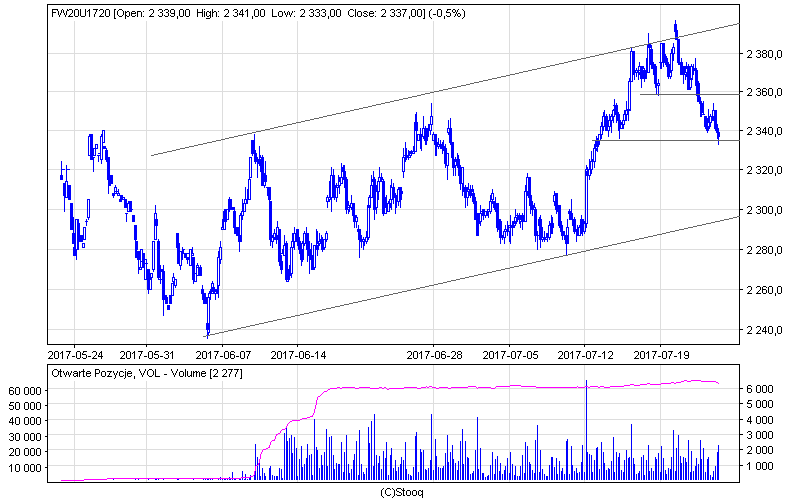Click the 6 000 volume axis label

pos(760,389)
